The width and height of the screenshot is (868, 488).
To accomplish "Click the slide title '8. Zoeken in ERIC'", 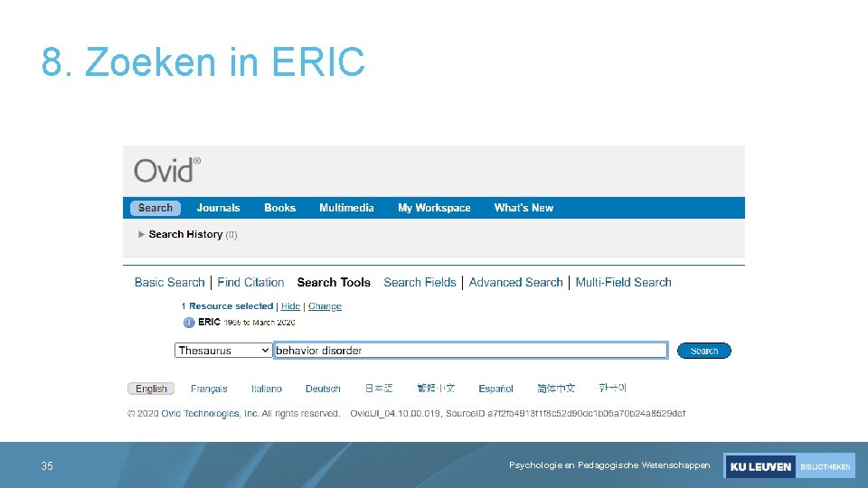I will pyautogui.click(x=203, y=61).
